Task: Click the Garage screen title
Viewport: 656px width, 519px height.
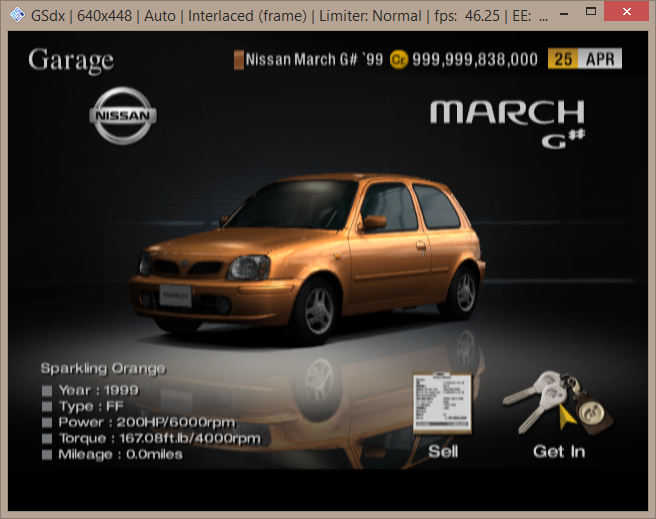Action: tap(71, 61)
